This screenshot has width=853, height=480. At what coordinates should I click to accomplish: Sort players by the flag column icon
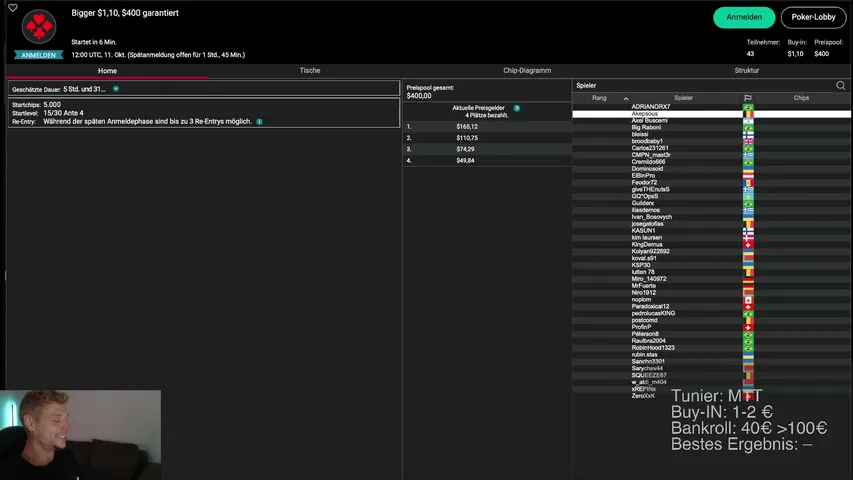tap(748, 98)
